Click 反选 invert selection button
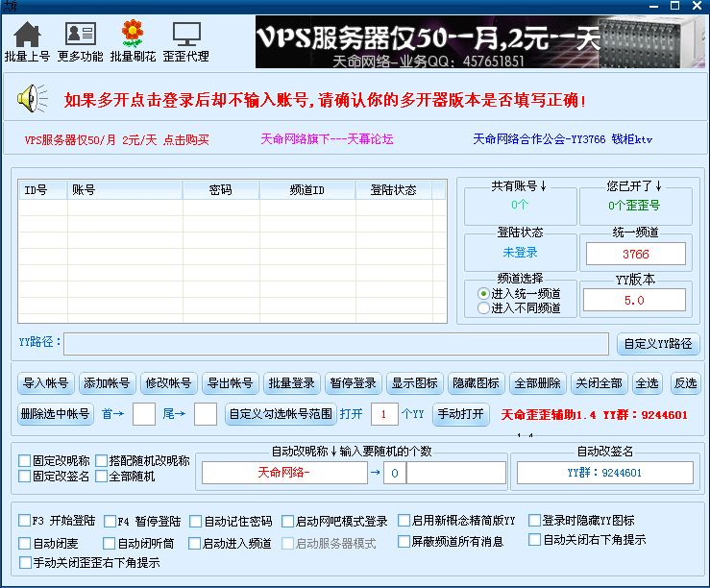 coord(686,383)
